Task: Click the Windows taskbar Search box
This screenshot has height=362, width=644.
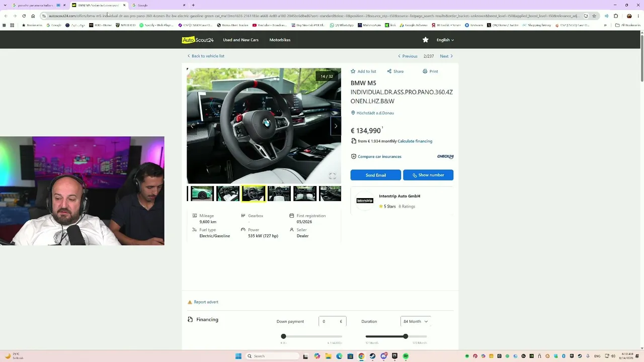Action: point(273,356)
